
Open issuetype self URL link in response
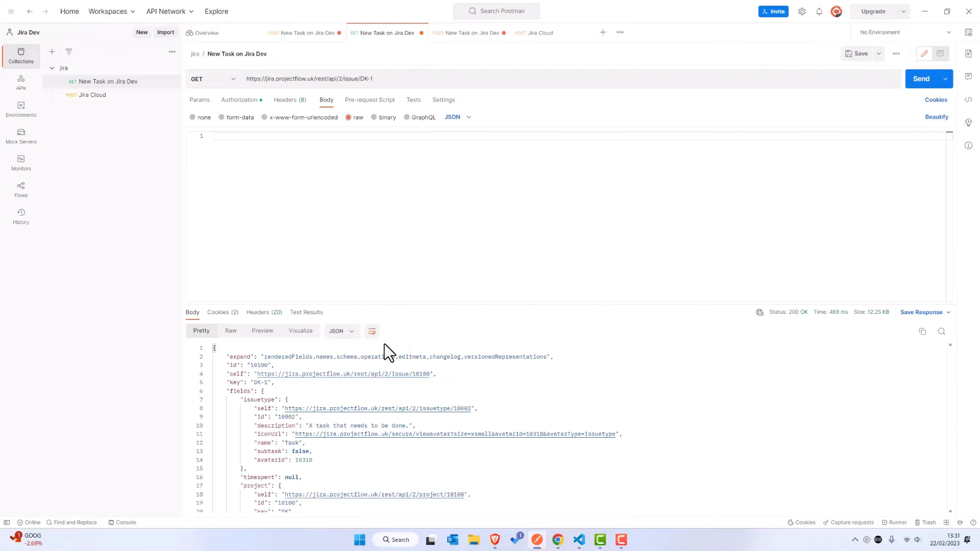[378, 409]
